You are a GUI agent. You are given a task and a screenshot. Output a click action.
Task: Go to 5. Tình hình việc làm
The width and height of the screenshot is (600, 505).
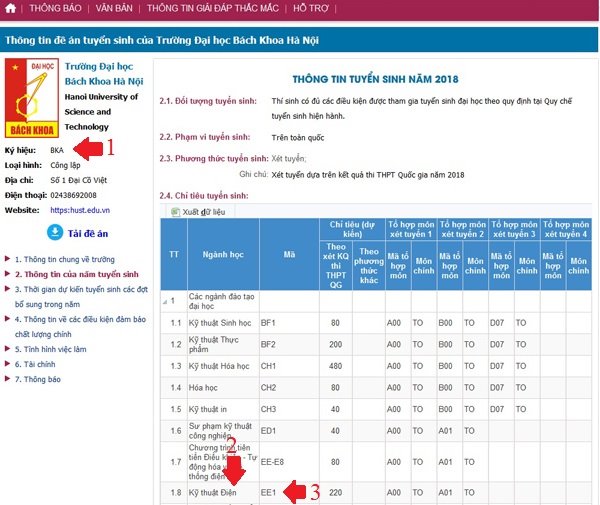(x=54, y=349)
